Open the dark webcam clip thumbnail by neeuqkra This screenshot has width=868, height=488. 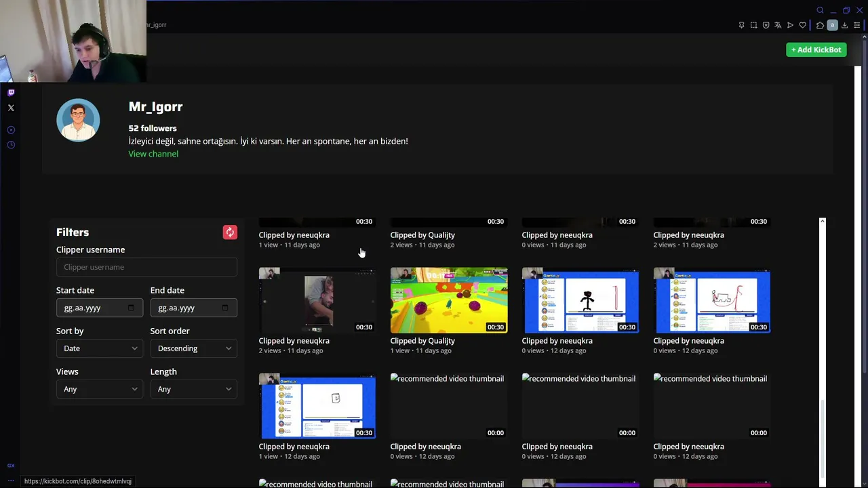click(317, 300)
